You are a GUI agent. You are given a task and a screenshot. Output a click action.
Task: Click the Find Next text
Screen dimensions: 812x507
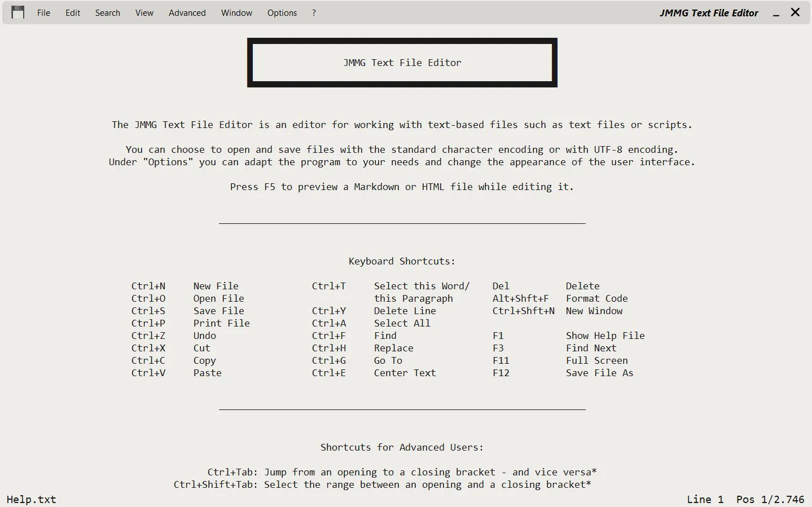pos(591,348)
